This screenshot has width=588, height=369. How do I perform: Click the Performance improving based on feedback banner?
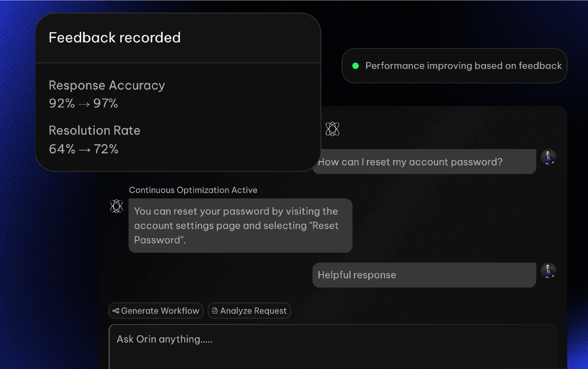point(454,66)
